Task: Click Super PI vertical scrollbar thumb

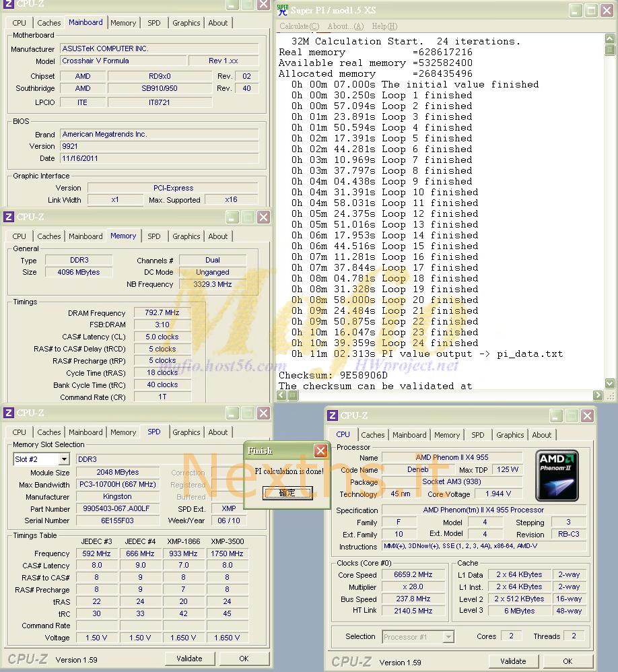Action: [x=610, y=50]
